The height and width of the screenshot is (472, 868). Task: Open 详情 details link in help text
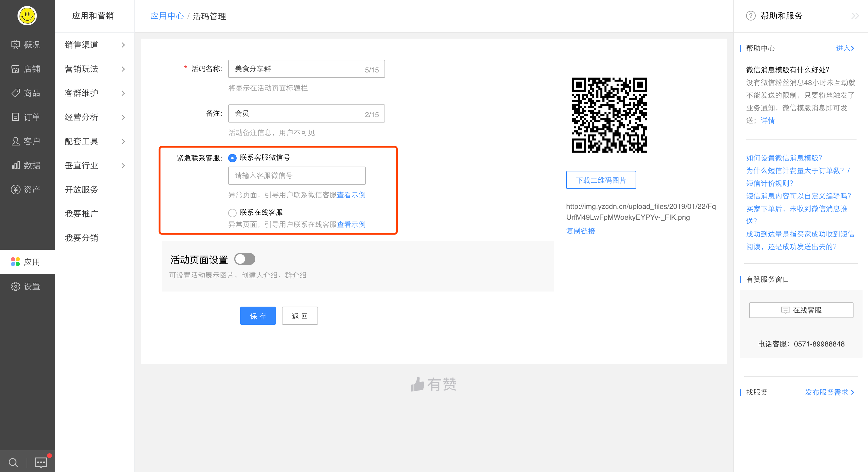tap(767, 120)
